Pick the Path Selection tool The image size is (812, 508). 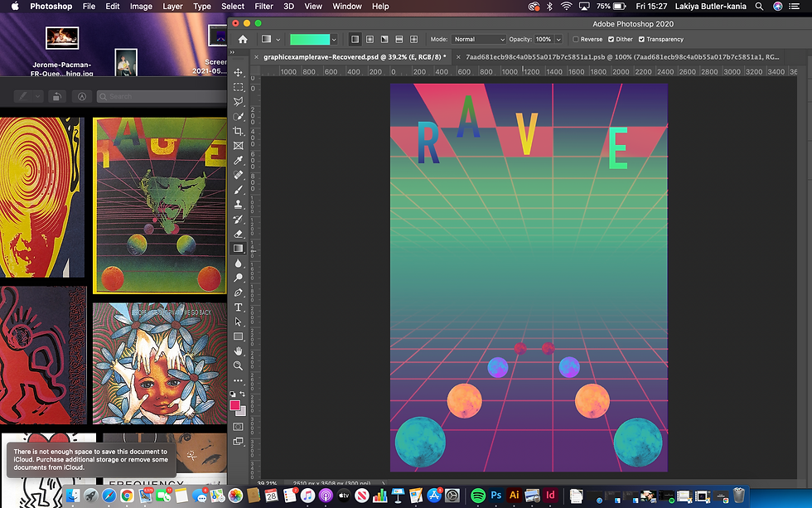239,322
